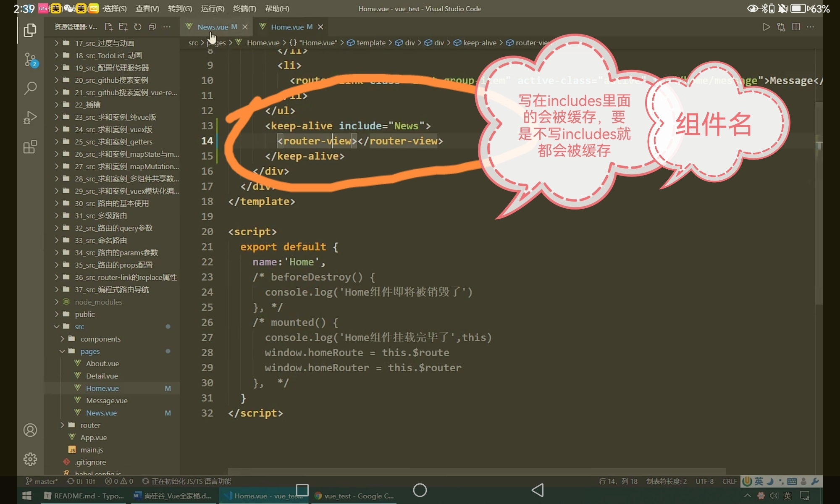Screen dimensions: 840x504
Task: Open the Search view
Action: (30, 88)
